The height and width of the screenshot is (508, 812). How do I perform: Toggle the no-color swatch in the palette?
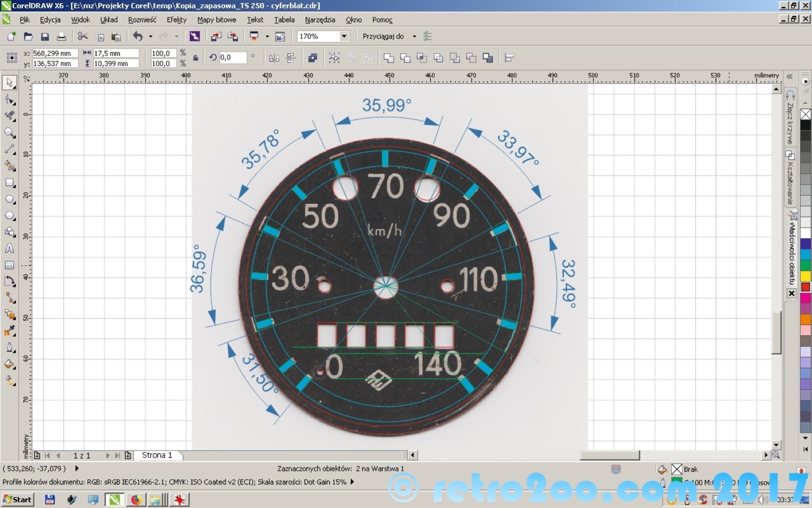coord(805,114)
